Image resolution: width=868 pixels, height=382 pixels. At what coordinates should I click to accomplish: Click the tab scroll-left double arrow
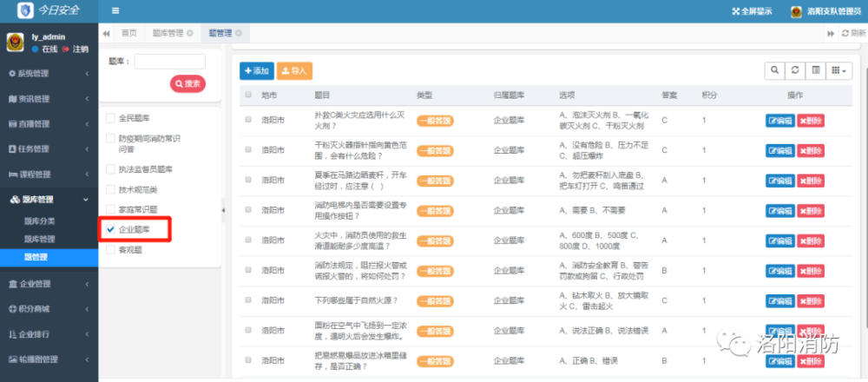coord(106,33)
